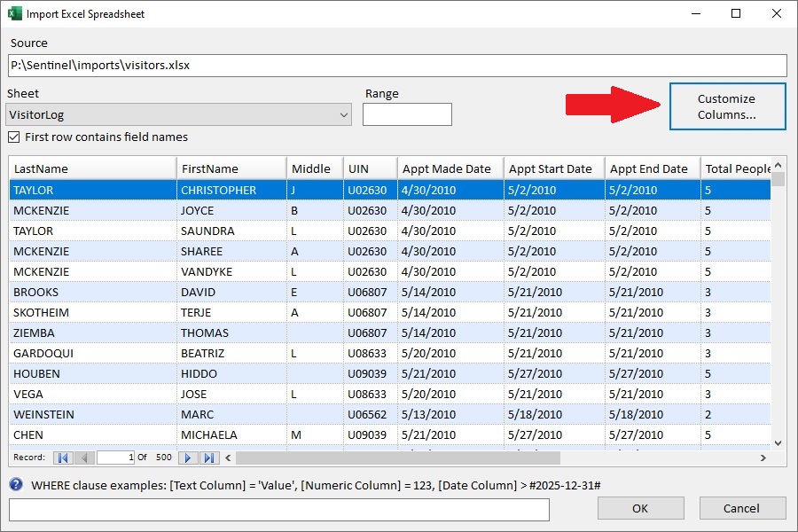Click the blue help question mark icon
798x532 pixels.
[x=16, y=484]
